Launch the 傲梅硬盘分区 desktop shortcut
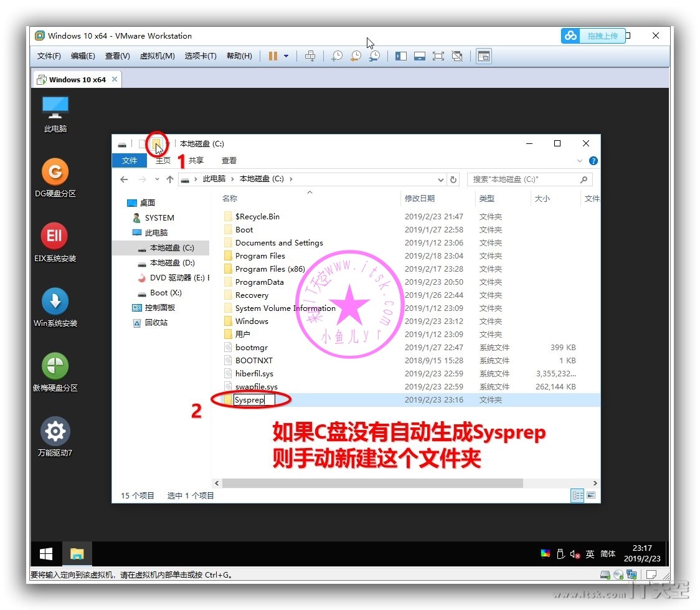 (x=55, y=372)
